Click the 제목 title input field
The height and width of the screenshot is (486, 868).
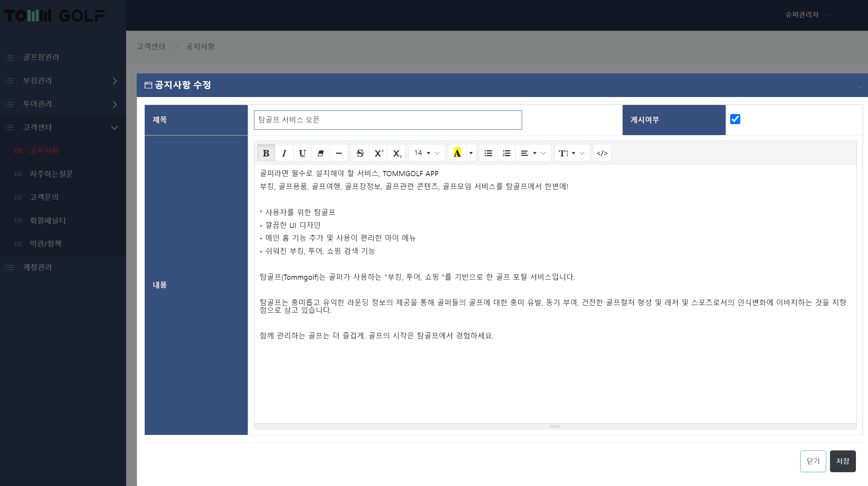pyautogui.click(x=387, y=120)
